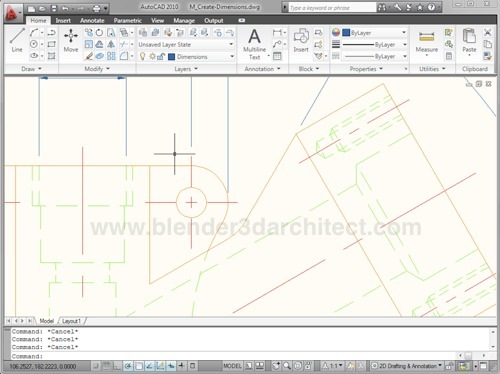Image resolution: width=500 pixels, height=374 pixels.
Task: Click the Help question mark icon
Action: tap(431, 7)
